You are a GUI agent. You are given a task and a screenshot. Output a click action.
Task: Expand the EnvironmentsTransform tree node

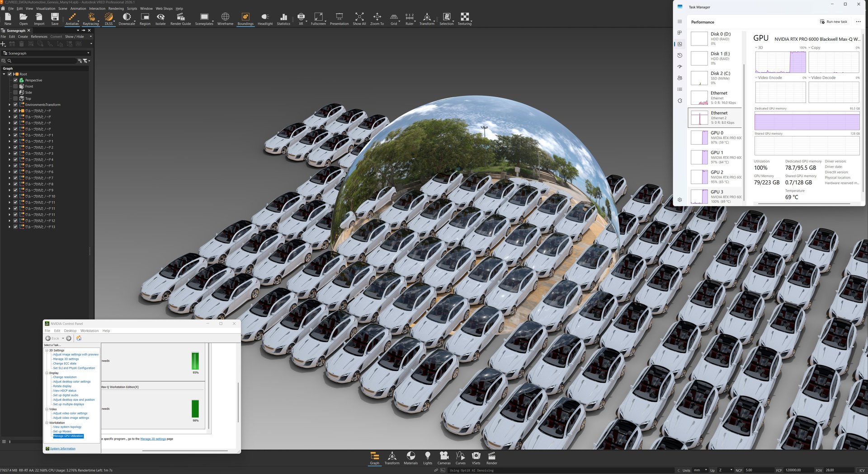tap(9, 104)
